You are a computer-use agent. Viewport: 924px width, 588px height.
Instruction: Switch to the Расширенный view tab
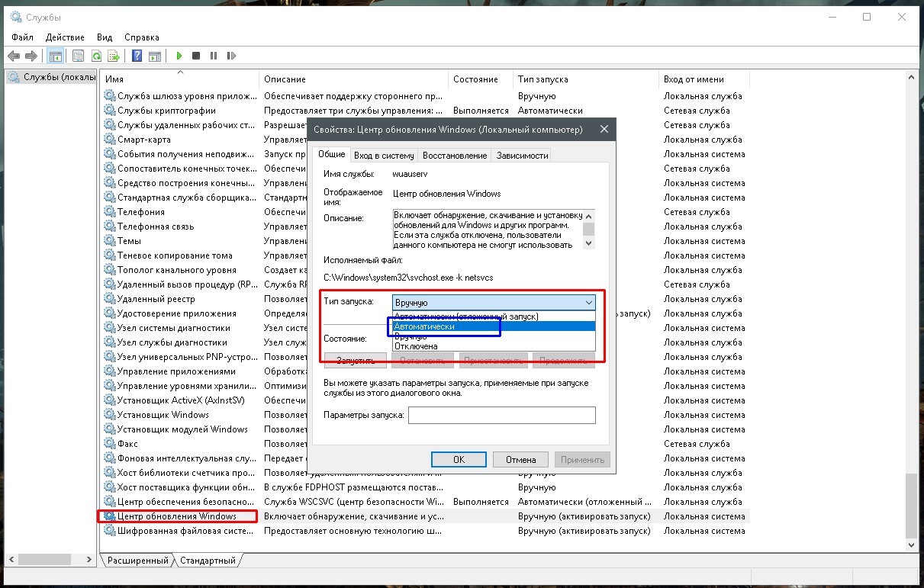pyautogui.click(x=137, y=561)
